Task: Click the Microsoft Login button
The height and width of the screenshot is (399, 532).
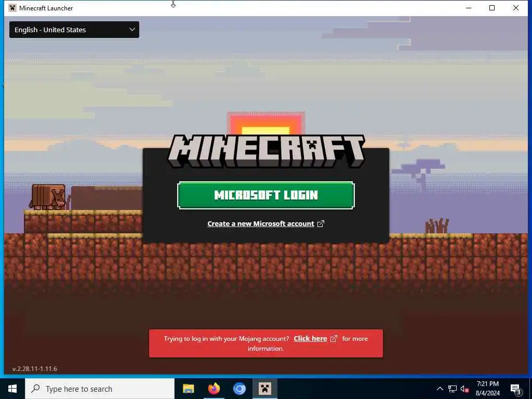Action: pyautogui.click(x=265, y=195)
